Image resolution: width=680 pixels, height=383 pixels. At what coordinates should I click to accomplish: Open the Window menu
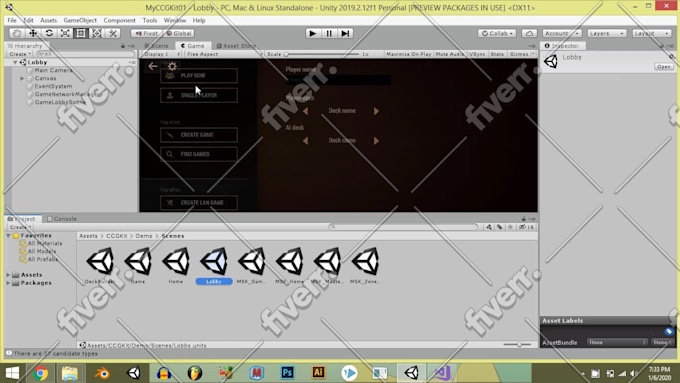tap(175, 20)
